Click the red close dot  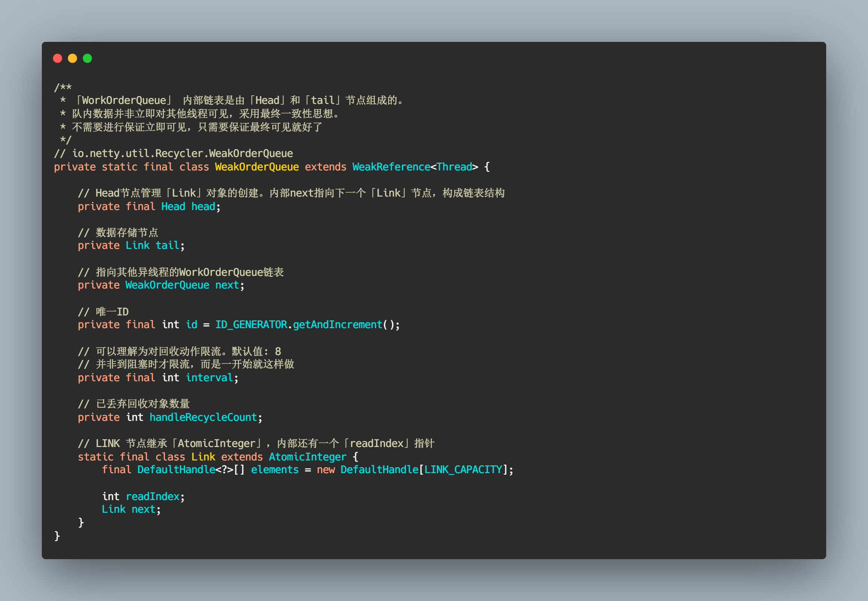(58, 58)
